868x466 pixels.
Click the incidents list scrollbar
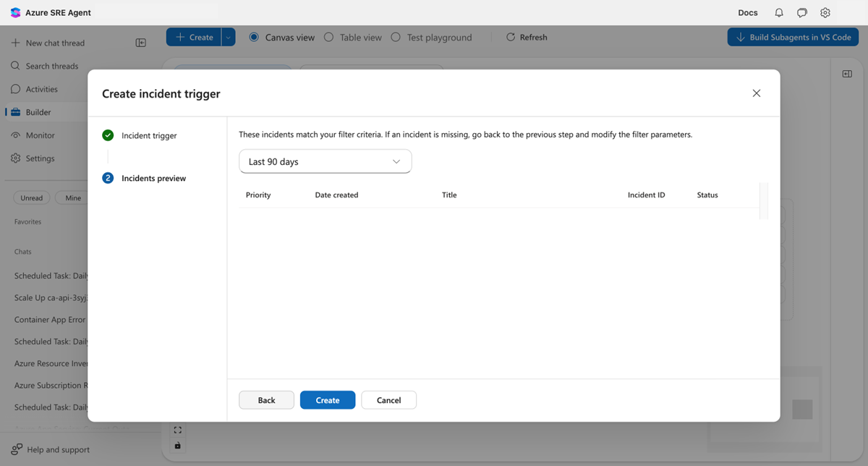[x=764, y=203]
